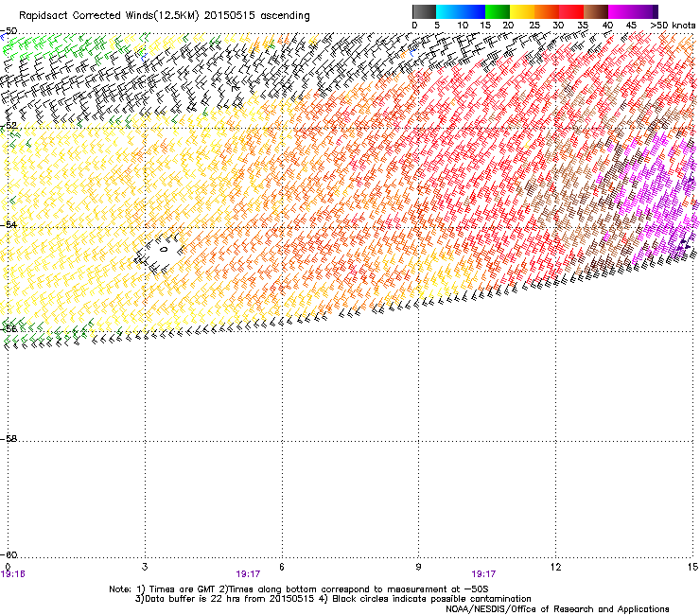Click the '-56' latitude axis label
The height and width of the screenshot is (615, 700).
point(9,329)
